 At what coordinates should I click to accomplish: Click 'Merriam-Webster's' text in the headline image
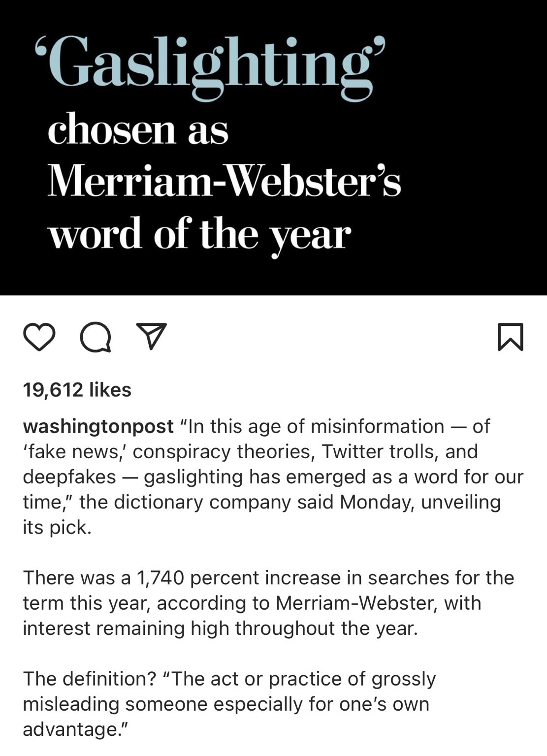tap(224, 182)
